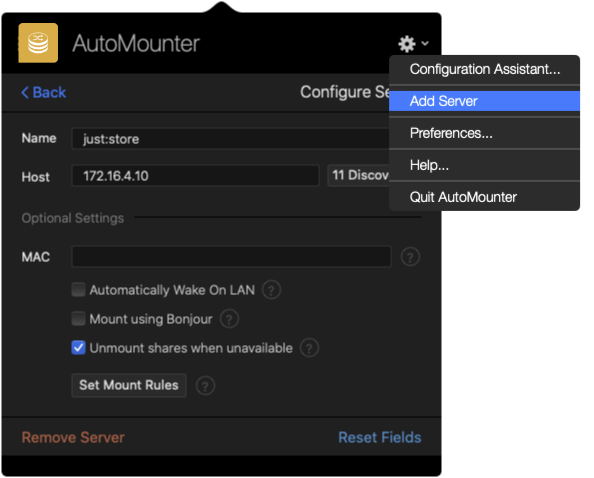Open the 11 Discovered hosts dropdown
The image size is (594, 478).
pos(358,175)
